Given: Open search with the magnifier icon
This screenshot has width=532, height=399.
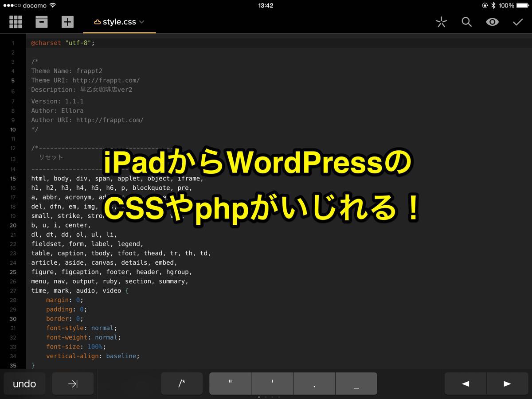Looking at the screenshot, I should tap(466, 22).
